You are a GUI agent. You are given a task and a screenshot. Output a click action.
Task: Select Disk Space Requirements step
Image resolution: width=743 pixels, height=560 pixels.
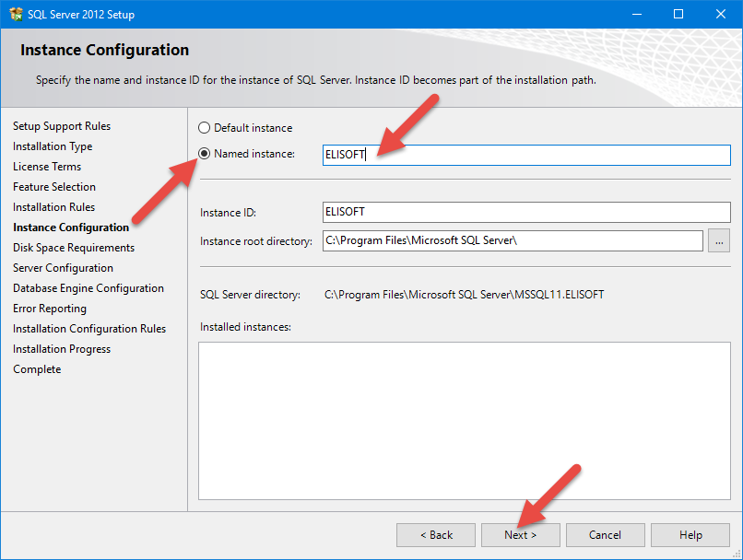[x=74, y=248]
